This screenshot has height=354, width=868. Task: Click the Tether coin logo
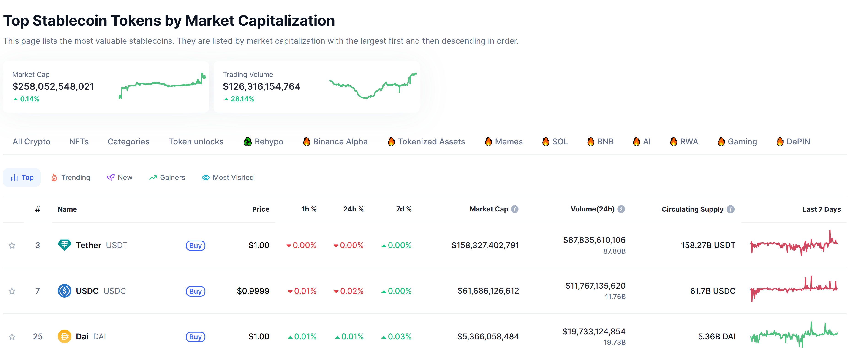[x=64, y=245]
